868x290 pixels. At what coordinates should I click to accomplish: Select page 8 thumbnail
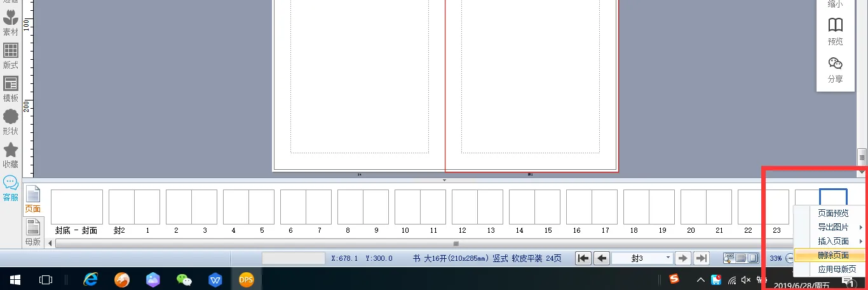[350, 207]
